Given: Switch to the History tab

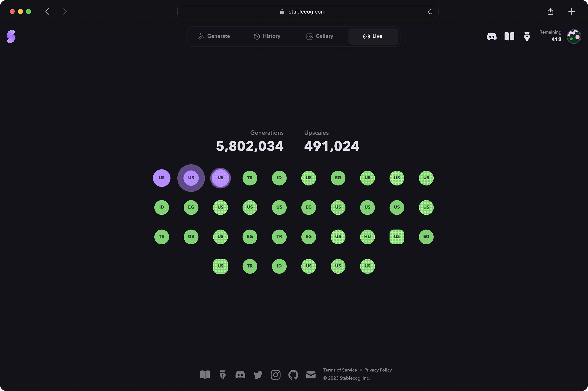Looking at the screenshot, I should click(x=267, y=36).
